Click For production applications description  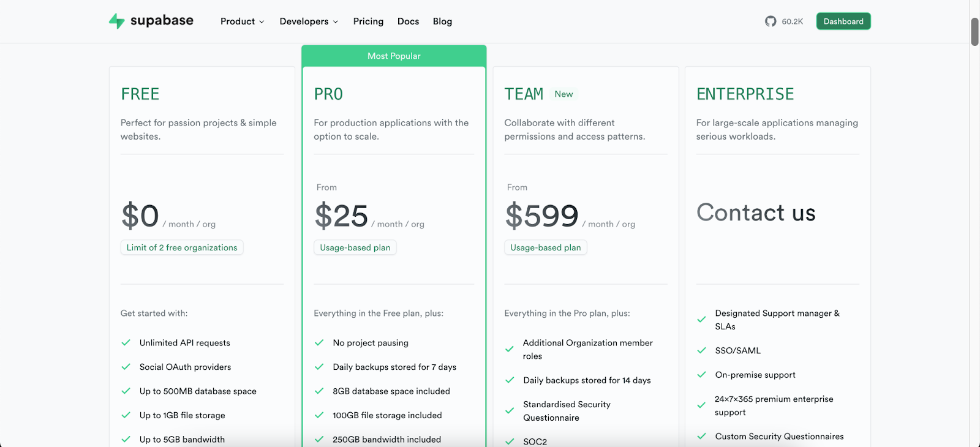click(x=391, y=130)
